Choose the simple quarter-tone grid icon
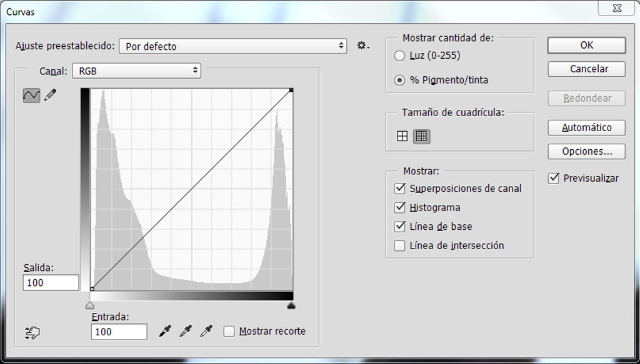This screenshot has width=640, height=364. (402, 136)
